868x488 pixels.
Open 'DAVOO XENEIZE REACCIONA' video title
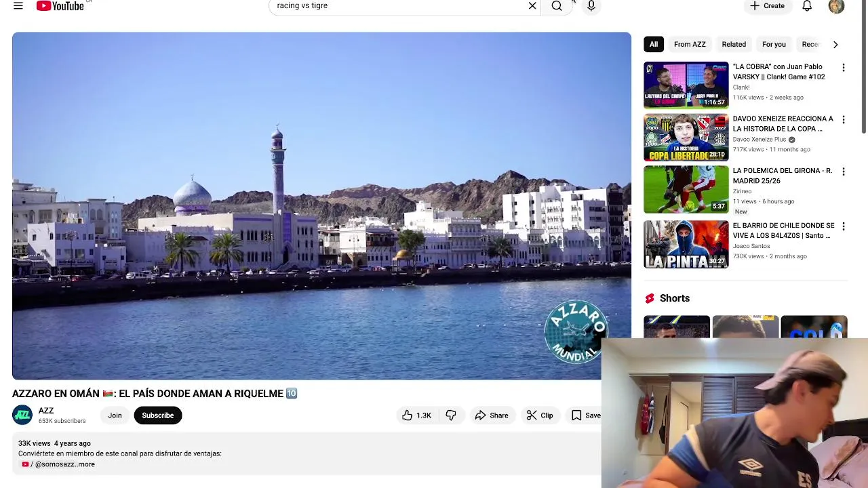click(783, 123)
